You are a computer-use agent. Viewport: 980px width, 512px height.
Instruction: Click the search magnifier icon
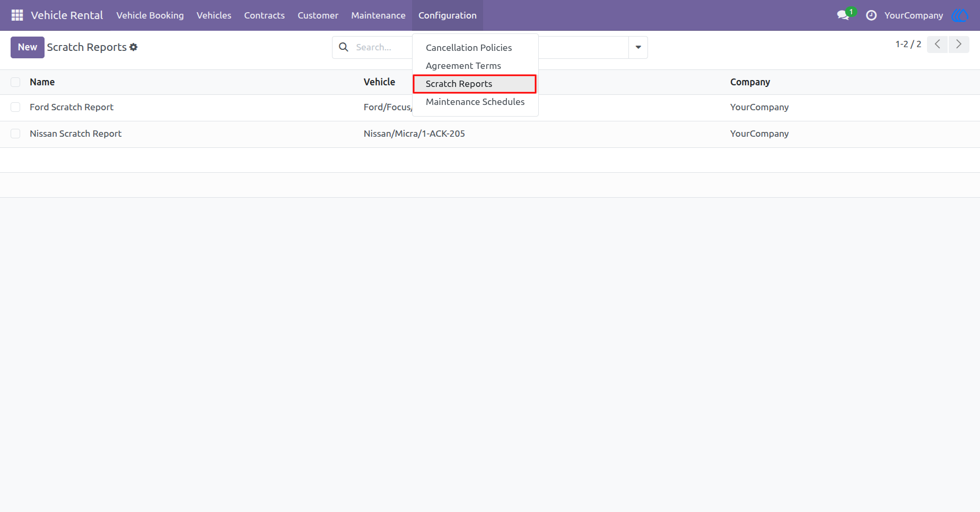(x=344, y=47)
